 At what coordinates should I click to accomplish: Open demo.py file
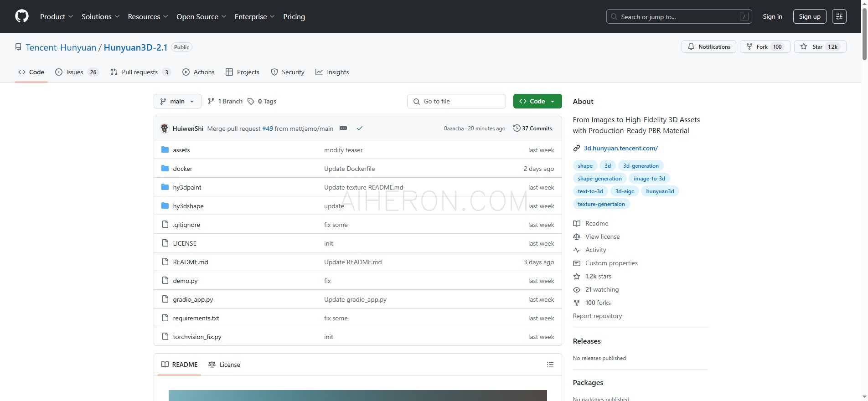pos(185,281)
